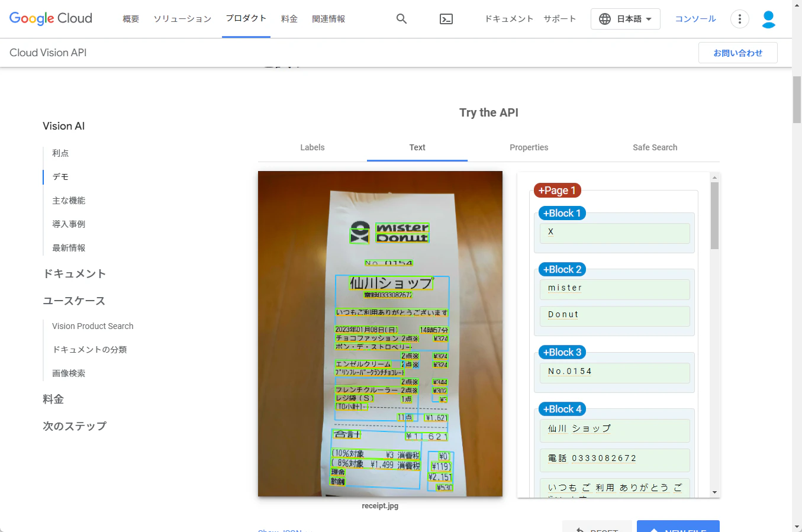This screenshot has height=532, width=802.
Task: Click the results panel scrollbar down arrow
Action: pos(714,492)
